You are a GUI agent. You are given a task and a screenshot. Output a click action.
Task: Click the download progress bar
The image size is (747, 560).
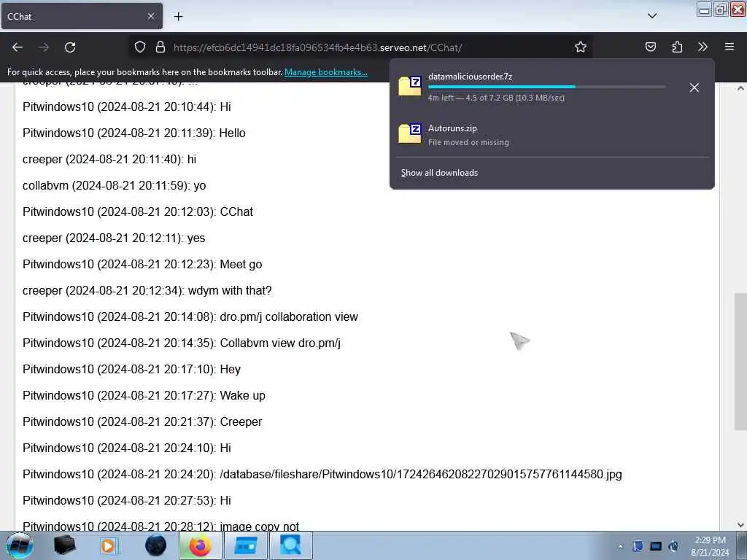(x=546, y=87)
